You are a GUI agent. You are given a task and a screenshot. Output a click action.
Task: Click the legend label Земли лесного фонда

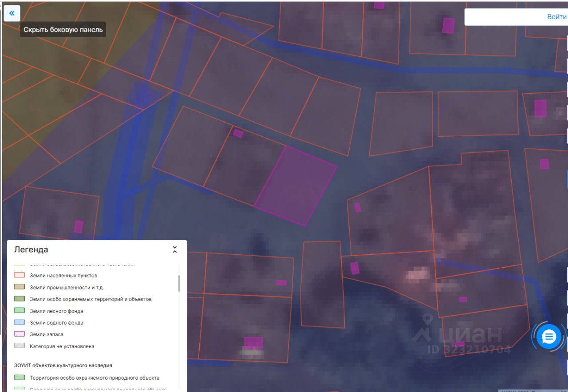(56, 311)
